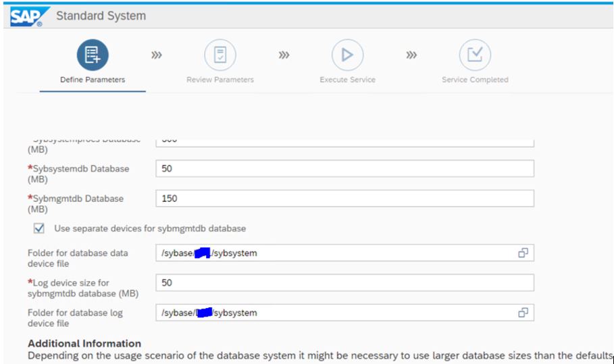614x364 pixels.
Task: Select the Define Parameters step icon
Action: (93, 55)
